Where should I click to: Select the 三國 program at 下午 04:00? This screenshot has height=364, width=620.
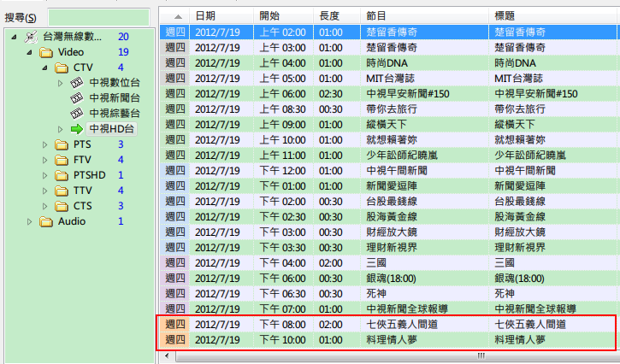tap(390, 263)
